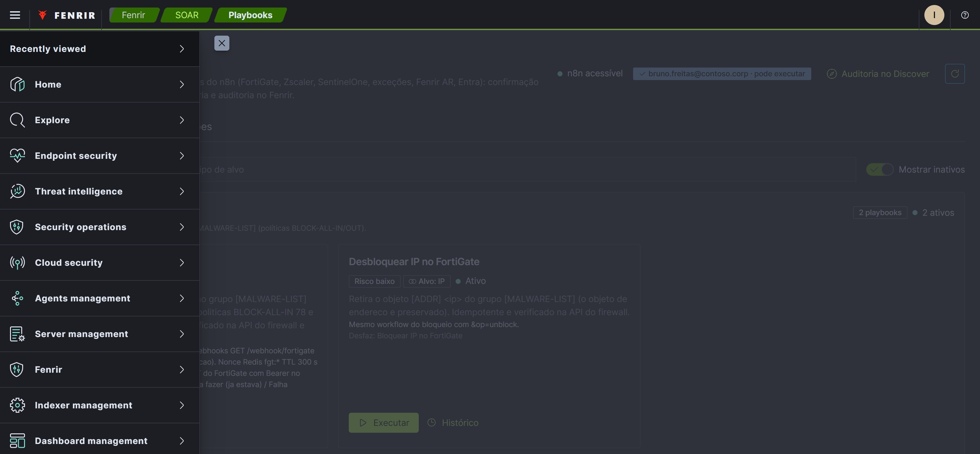Click the refresh icon button

pos(954,73)
